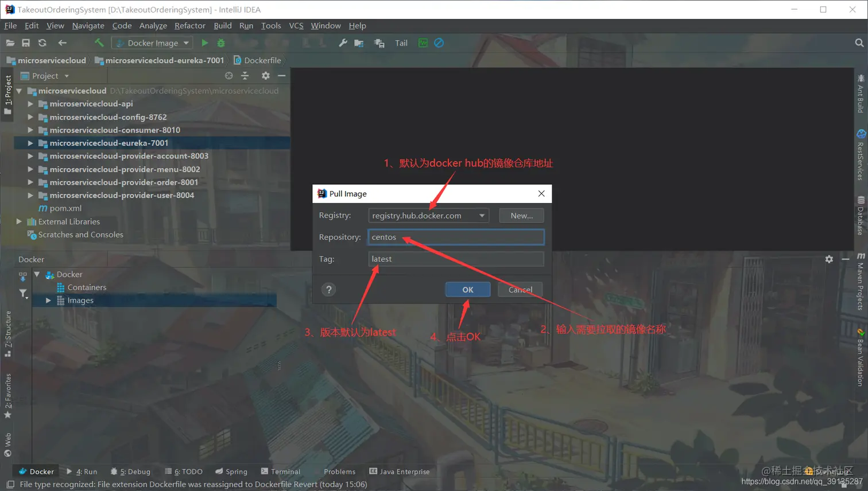The width and height of the screenshot is (868, 491).
Task: Open the Project view selector dropdown
Action: pyautogui.click(x=45, y=76)
